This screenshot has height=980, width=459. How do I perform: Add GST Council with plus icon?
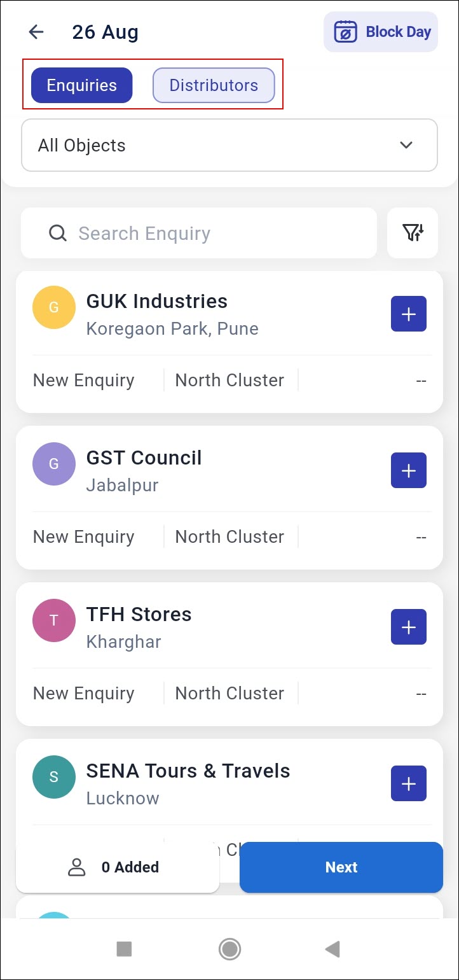(409, 470)
